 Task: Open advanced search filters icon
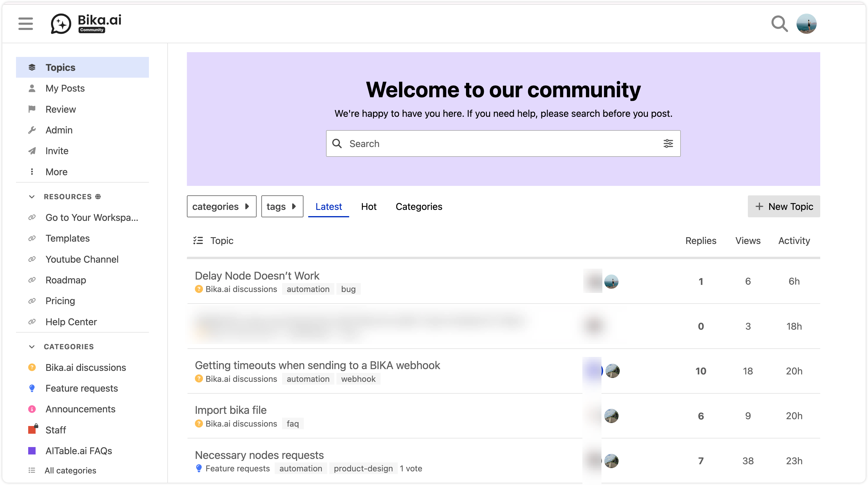point(668,143)
